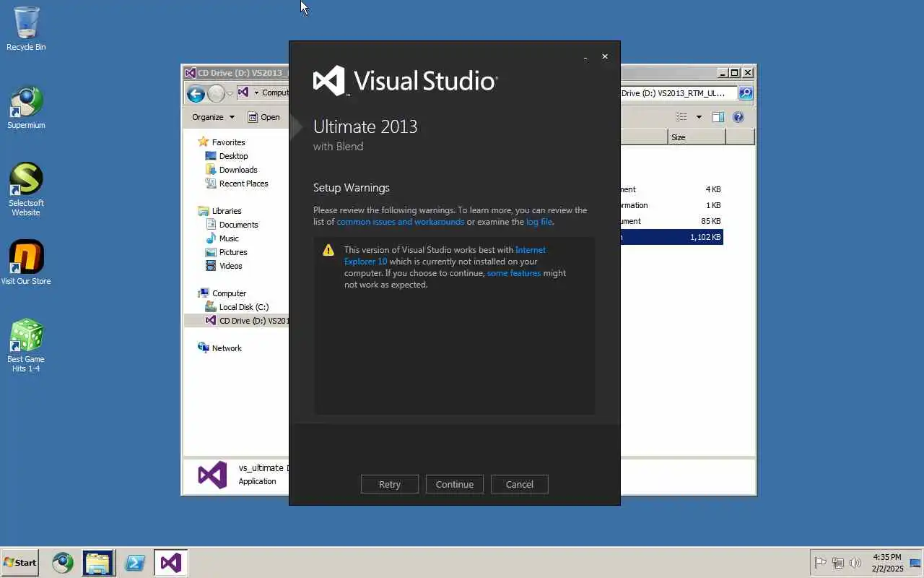This screenshot has width=924, height=578.
Task: Select the Visual Studio installer taskbar button
Action: [x=170, y=562]
